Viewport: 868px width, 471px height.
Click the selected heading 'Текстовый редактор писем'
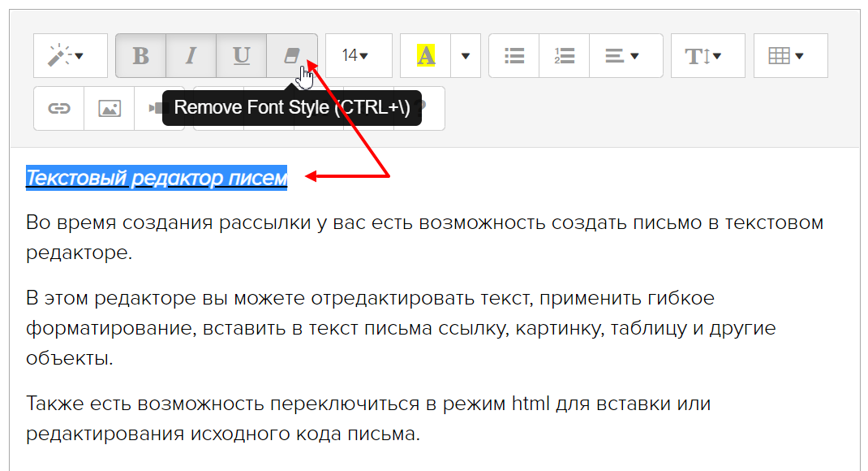click(157, 177)
